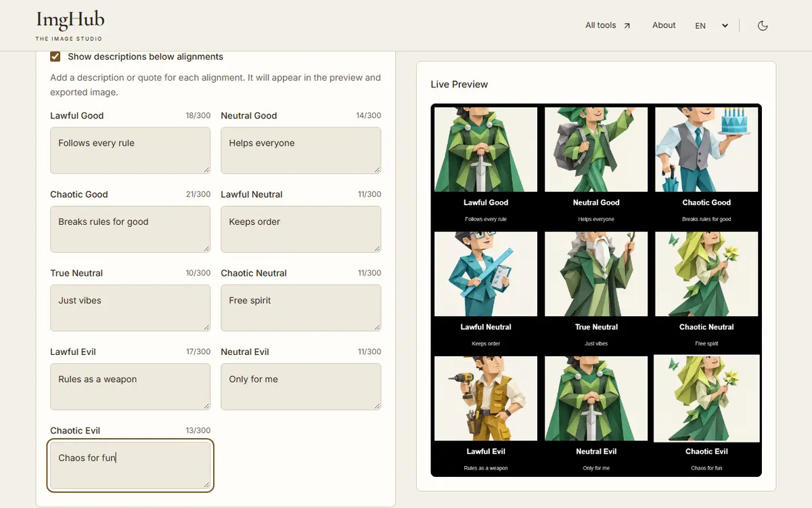The width and height of the screenshot is (812, 508).
Task: Grab resize handle of Lawful Good textarea
Action: [206, 169]
